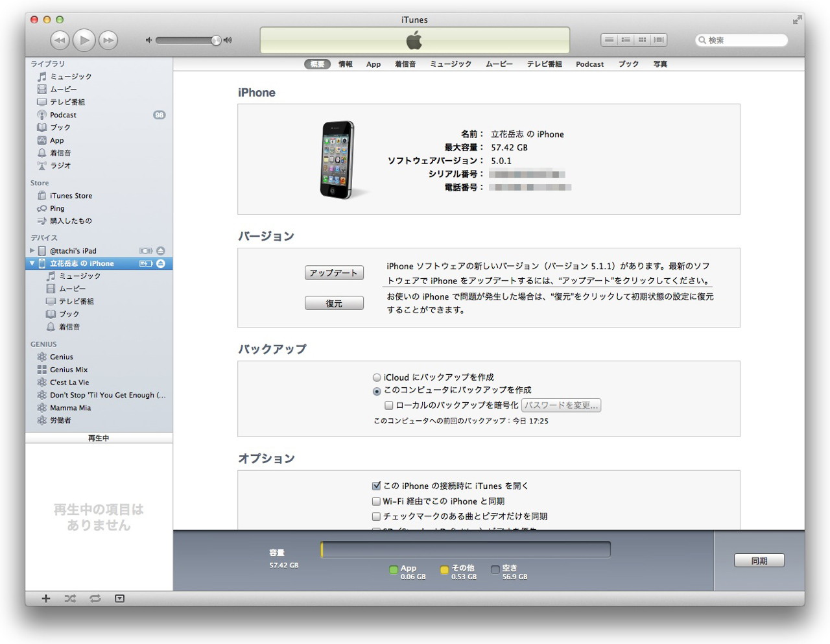Open the App tab
This screenshot has width=830, height=644.
point(373,64)
